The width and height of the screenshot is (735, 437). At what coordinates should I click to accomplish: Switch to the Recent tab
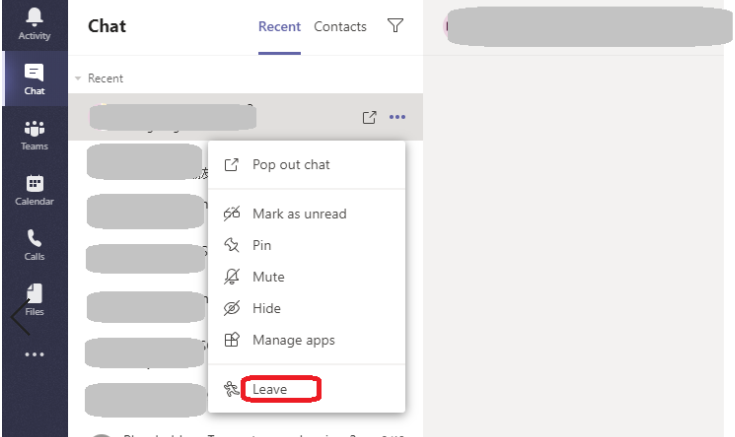tap(279, 27)
